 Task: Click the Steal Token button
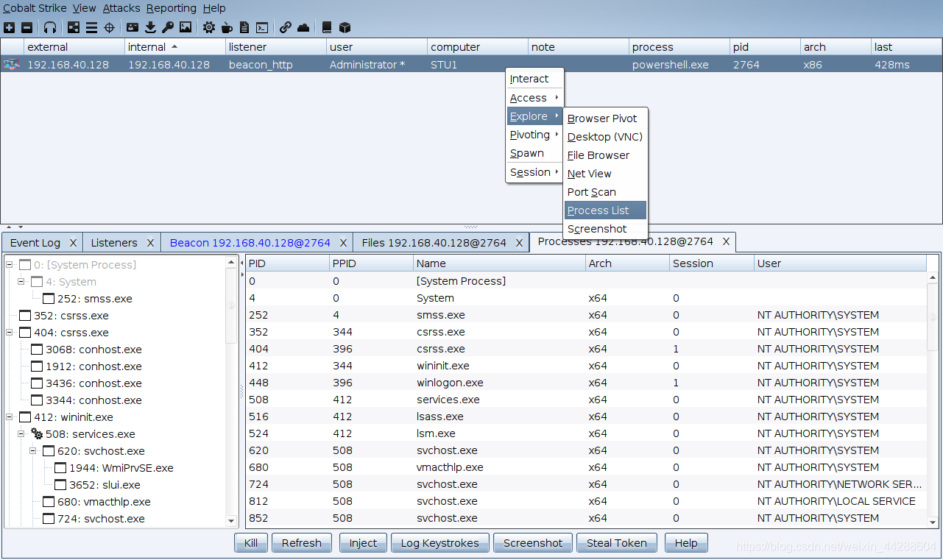617,543
